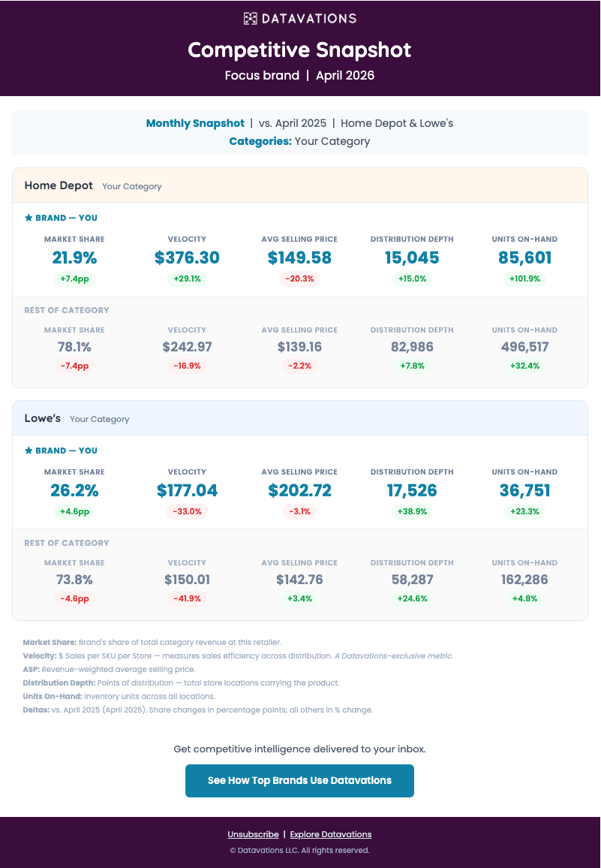The image size is (601, 868).
Task: Click the star icon beside Lowe's BRAND — YOU
Action: point(29,451)
